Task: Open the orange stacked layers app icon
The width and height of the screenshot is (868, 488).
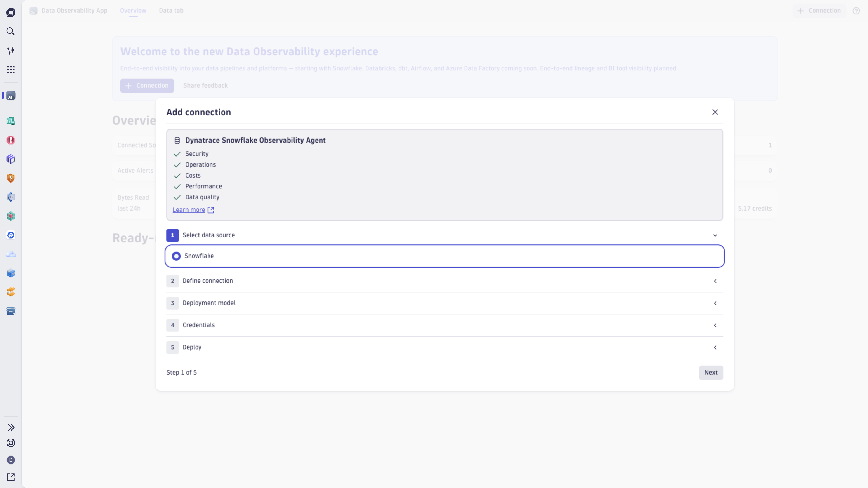Action: tap(11, 292)
